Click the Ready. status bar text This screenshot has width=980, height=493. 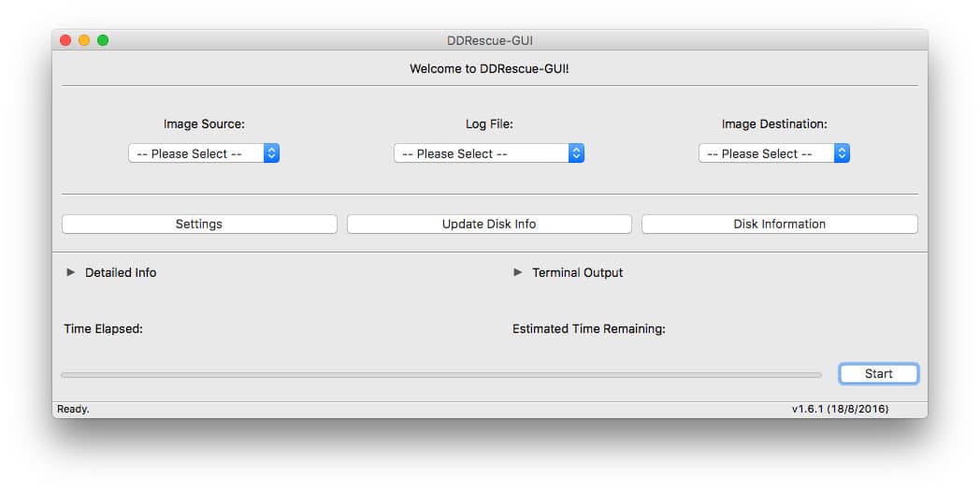coord(73,409)
